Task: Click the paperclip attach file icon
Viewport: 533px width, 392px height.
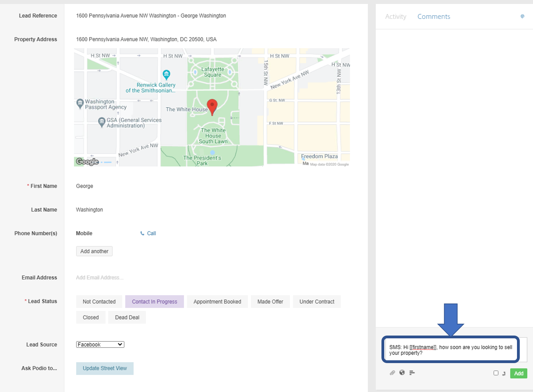Action: (392, 373)
